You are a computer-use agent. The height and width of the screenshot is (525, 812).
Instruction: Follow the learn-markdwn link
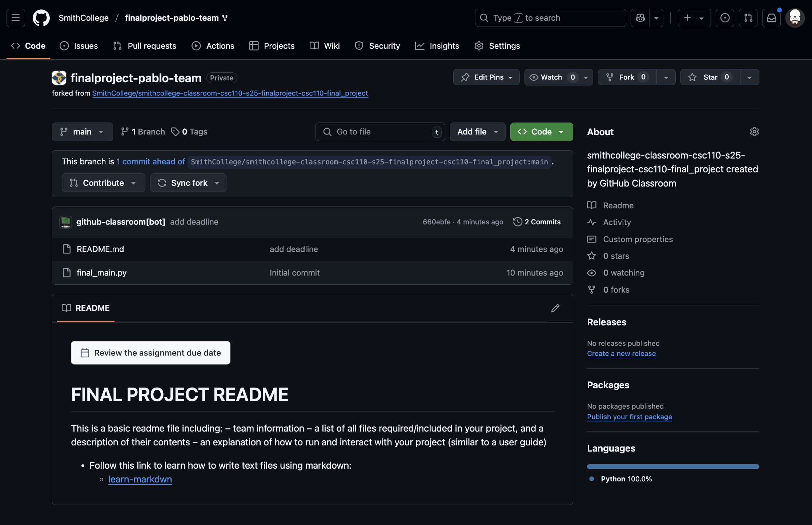[x=140, y=479]
